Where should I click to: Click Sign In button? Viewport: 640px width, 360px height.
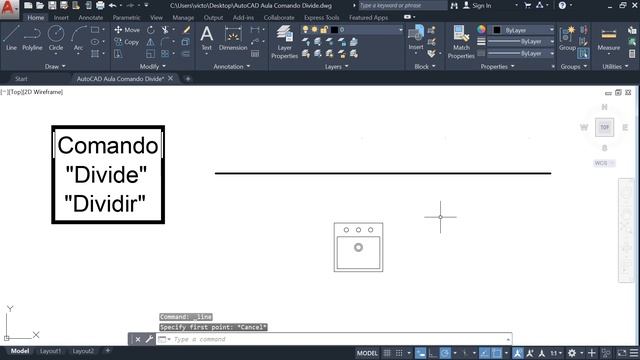tap(477, 5)
